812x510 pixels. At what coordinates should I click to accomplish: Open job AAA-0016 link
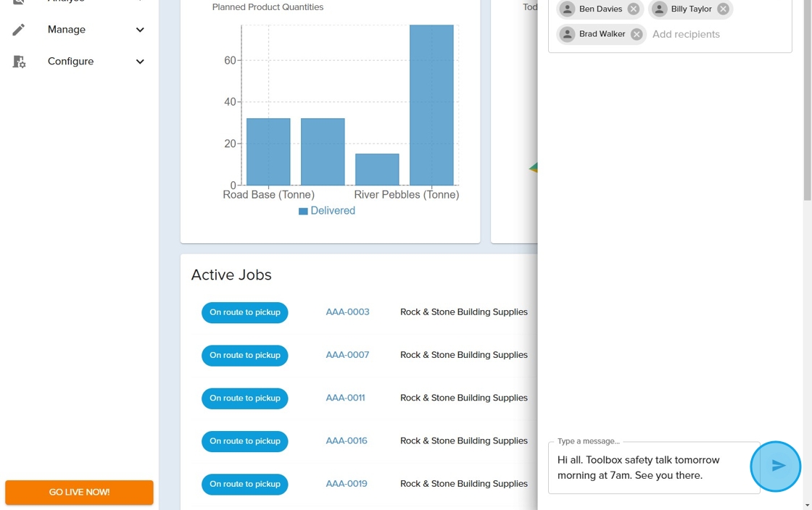(x=347, y=440)
